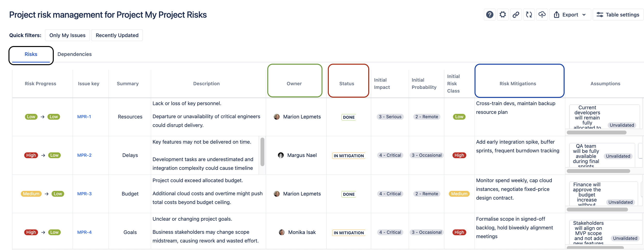Open the MPR-3 issue link
Viewport: 644px width, 250px height.
84,194
